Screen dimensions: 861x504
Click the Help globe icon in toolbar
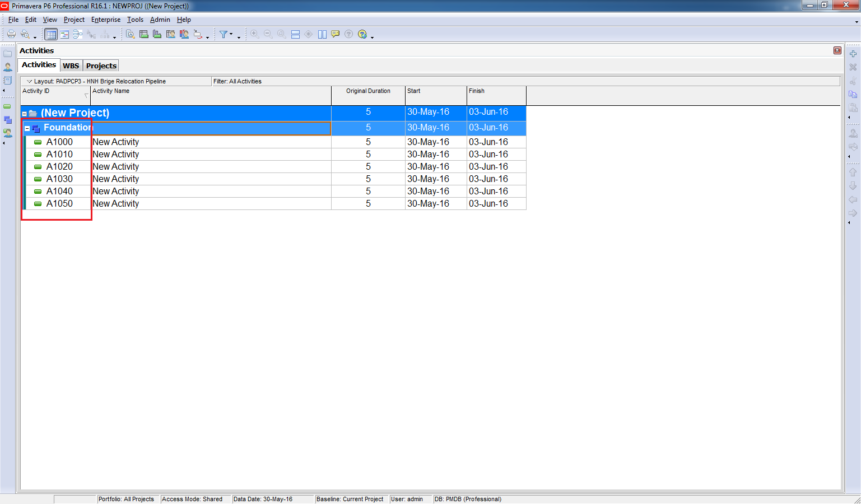[x=362, y=34]
